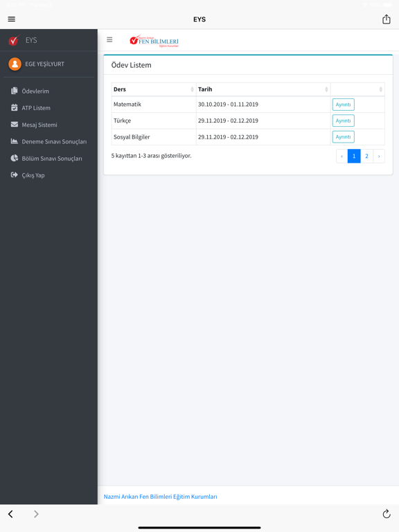Open Ayrıntı for Matematik homework
The width and height of the screenshot is (399, 532).
pyautogui.click(x=343, y=105)
